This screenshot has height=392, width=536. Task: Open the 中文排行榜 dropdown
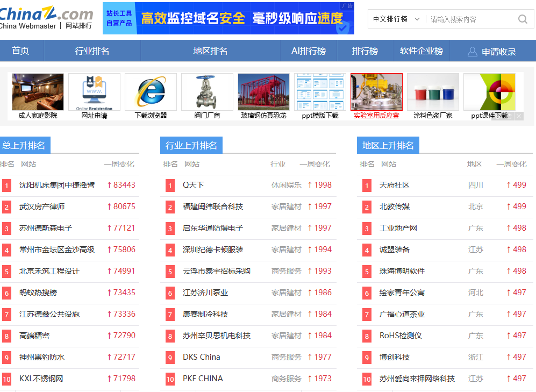(x=396, y=19)
